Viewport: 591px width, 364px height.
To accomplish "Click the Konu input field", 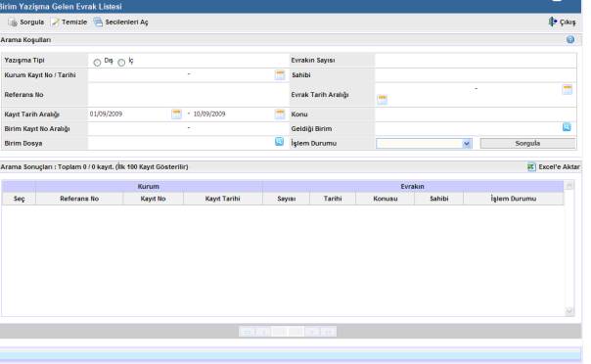I will point(476,114).
